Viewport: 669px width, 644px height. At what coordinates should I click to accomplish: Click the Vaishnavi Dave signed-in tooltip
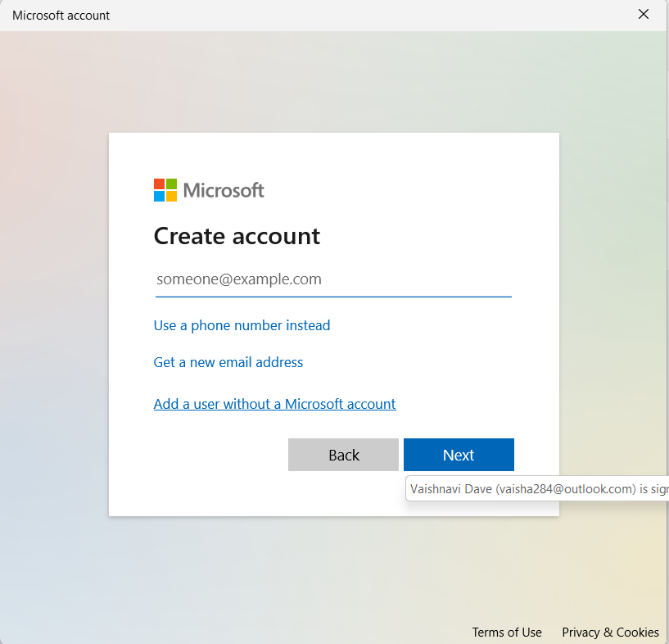pos(537,488)
